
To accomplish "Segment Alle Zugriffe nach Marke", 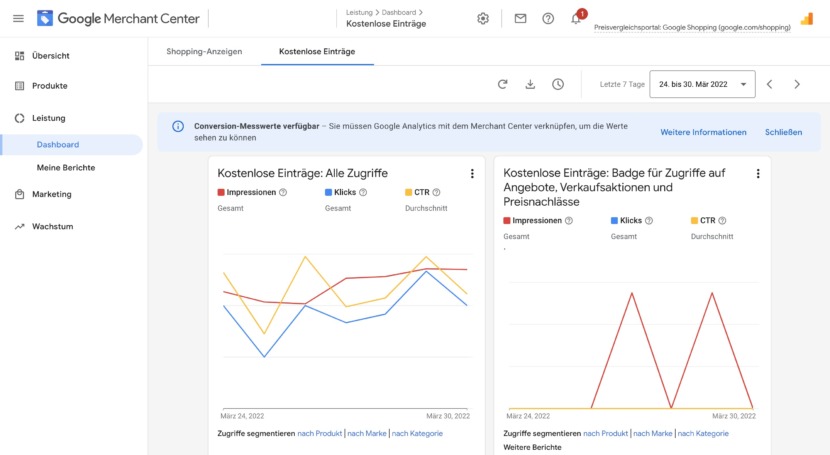I will click(x=367, y=433).
